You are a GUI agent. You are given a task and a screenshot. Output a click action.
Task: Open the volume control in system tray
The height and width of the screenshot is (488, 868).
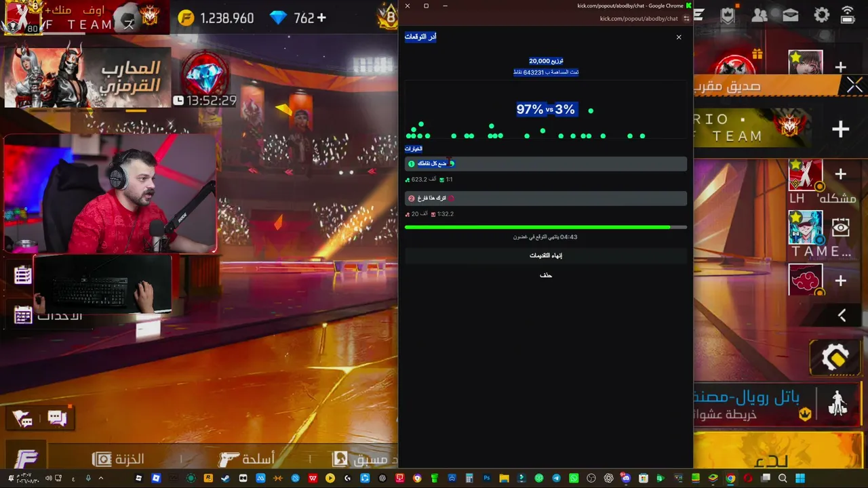pyautogui.click(x=49, y=479)
